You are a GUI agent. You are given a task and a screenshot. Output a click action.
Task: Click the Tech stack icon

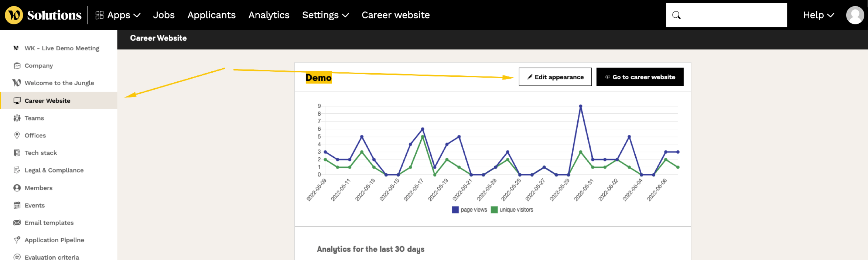click(17, 153)
